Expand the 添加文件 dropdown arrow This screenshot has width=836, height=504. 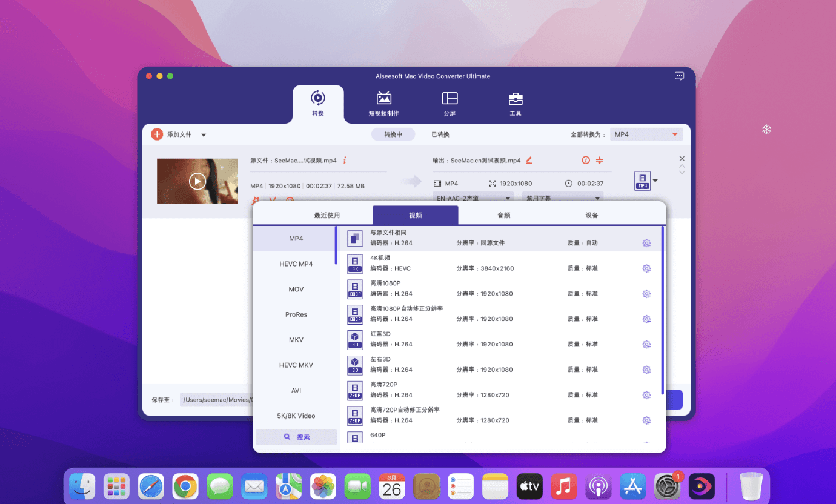(x=204, y=135)
